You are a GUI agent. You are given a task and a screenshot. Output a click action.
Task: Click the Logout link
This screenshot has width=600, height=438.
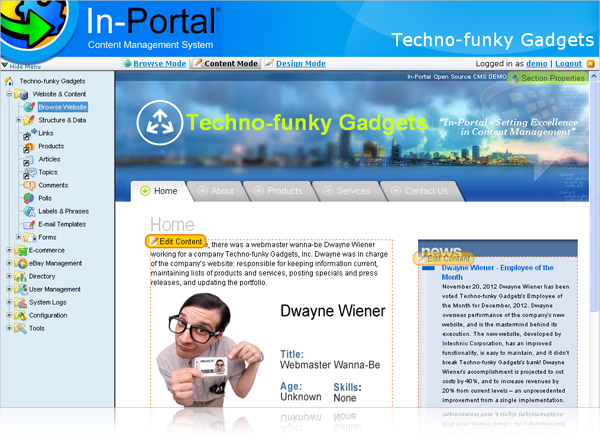[568, 64]
